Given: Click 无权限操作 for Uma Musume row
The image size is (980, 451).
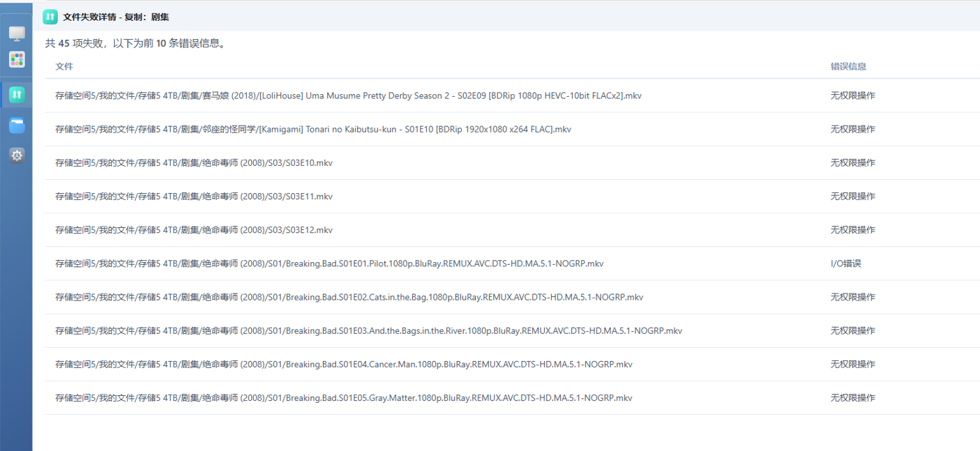Looking at the screenshot, I should coord(852,95).
